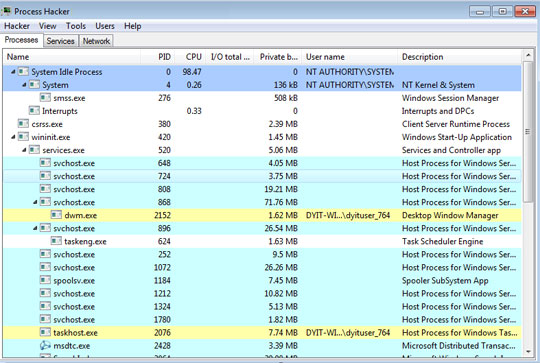Click the vertical scrollbar thumb

coord(528,131)
